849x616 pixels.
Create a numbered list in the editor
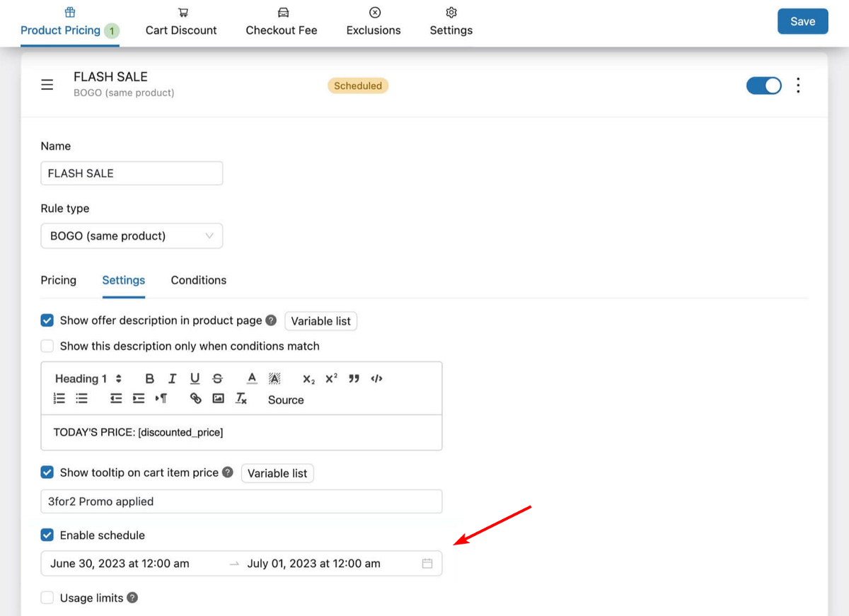coord(59,399)
